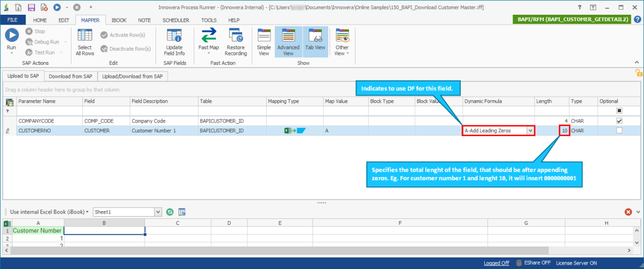The width and height of the screenshot is (644, 269).
Task: Click the Logged Off link
Action: coord(496,263)
